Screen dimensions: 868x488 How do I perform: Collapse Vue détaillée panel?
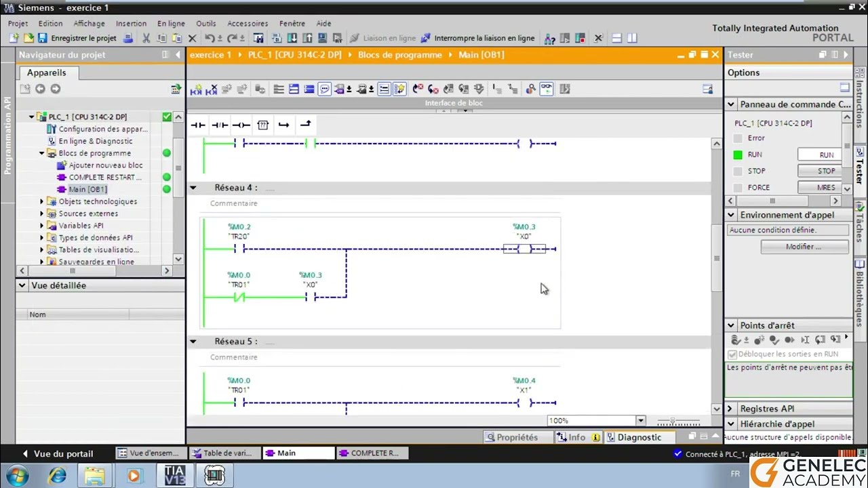pos(22,285)
